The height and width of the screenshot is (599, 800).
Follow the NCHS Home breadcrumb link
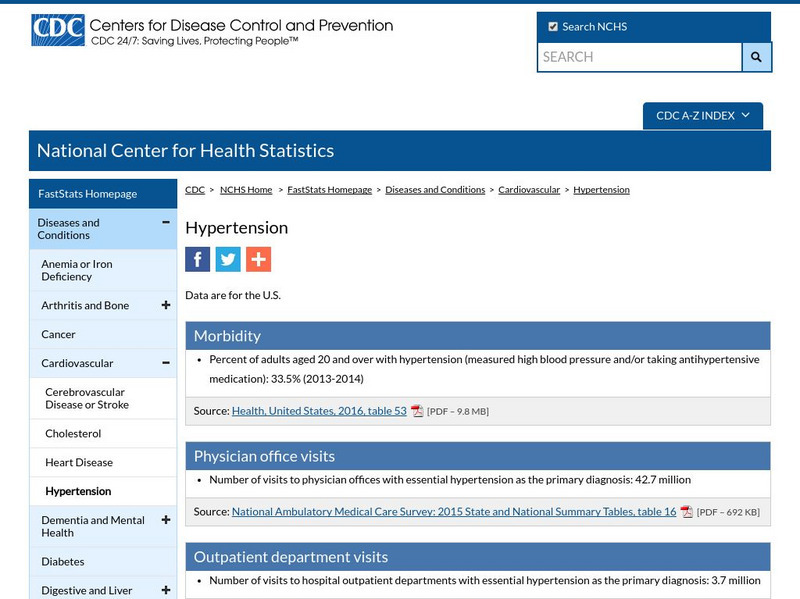click(245, 189)
